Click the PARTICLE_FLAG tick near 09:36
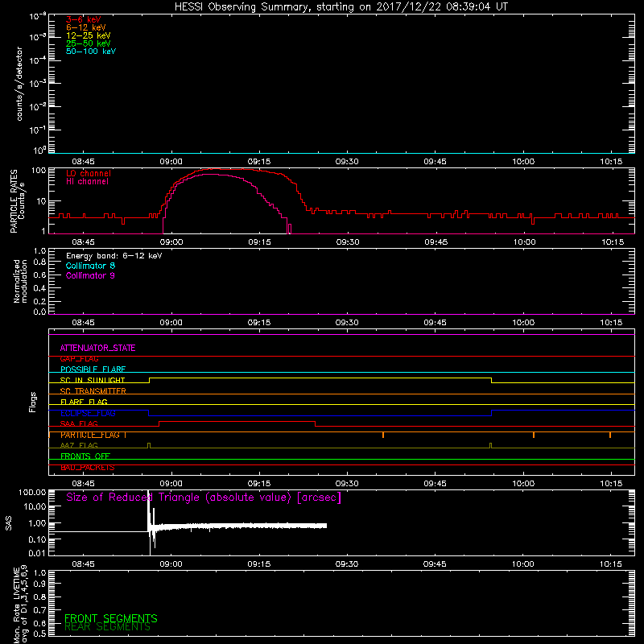 (383, 435)
